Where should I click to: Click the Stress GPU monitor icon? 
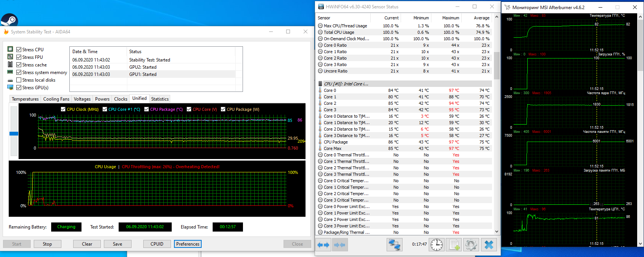pos(10,87)
